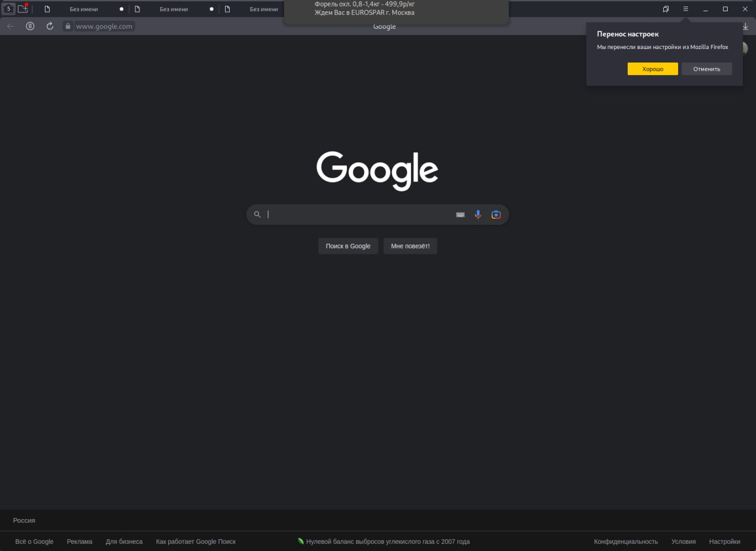The width and height of the screenshot is (756, 551).
Task: Click the Yandex "Я" home button
Action: tap(30, 26)
